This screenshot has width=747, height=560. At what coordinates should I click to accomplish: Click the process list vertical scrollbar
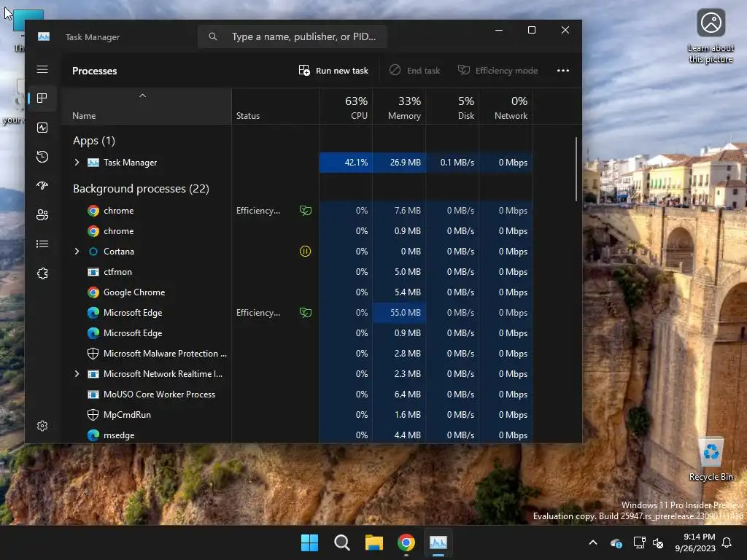click(576, 169)
